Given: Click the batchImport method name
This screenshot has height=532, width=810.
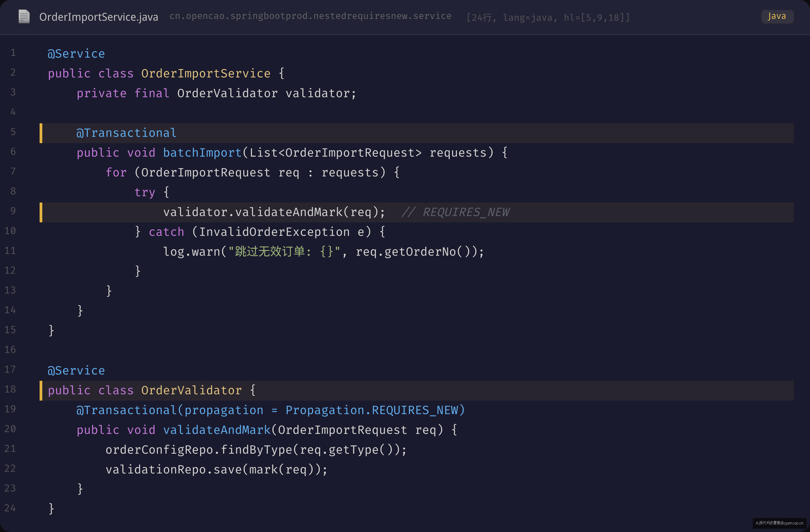Looking at the screenshot, I should coord(202,153).
